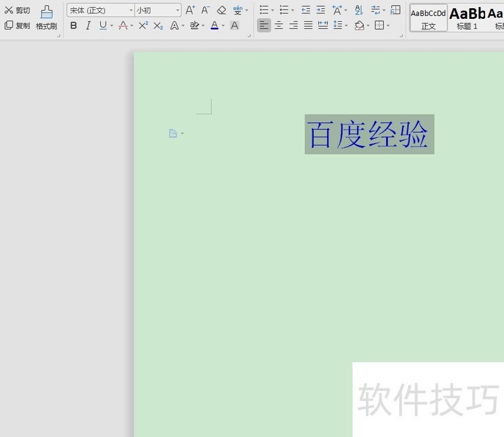Decrease the paragraph indent

point(306,10)
